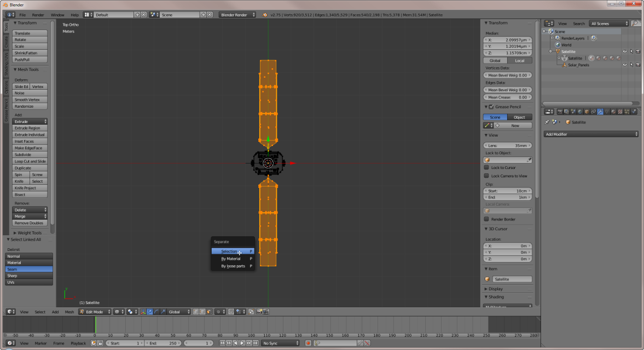Image resolution: width=644 pixels, height=350 pixels.
Task: Click the record keyframe button in timeline
Action: click(308, 343)
